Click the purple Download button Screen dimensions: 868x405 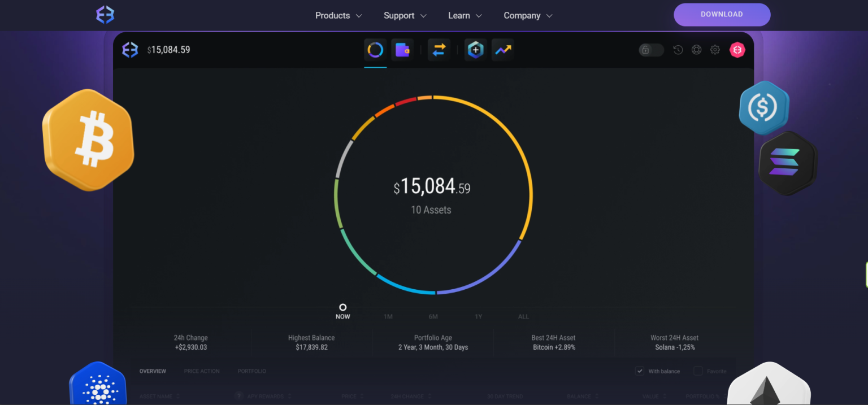coord(722,15)
